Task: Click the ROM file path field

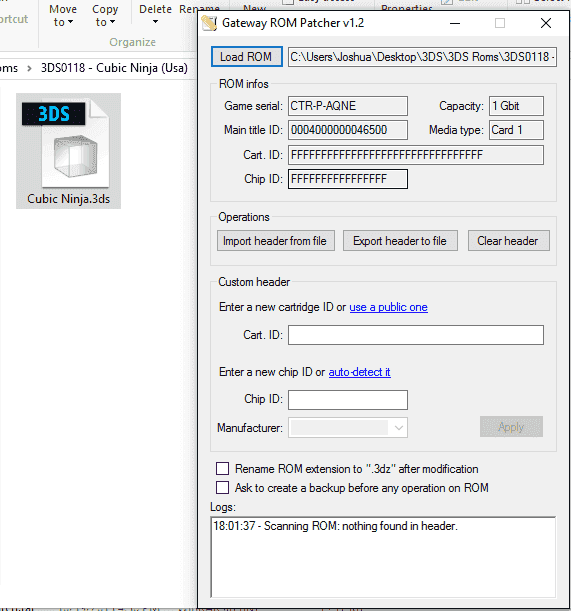Action: point(422,57)
